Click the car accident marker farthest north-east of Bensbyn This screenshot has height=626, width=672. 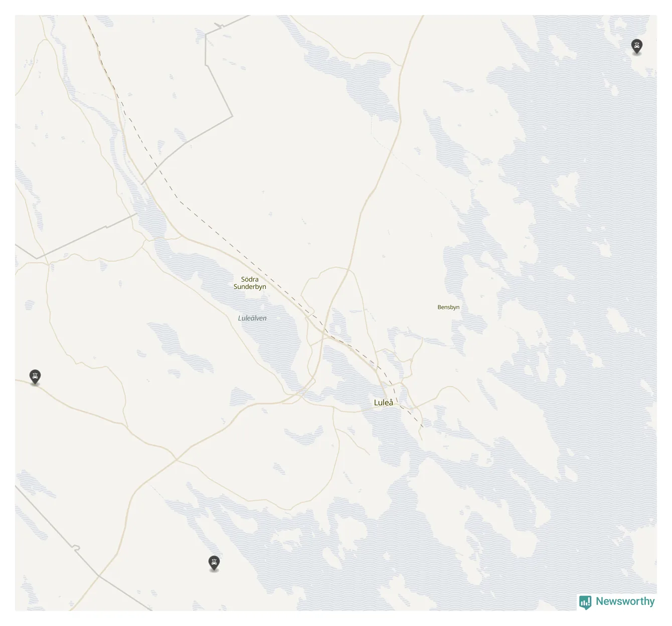636,47
